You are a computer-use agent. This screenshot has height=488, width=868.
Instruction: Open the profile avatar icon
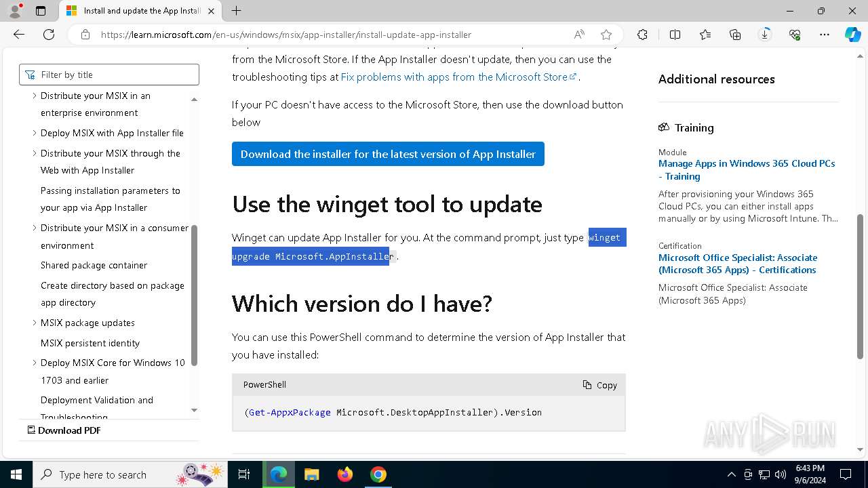coord(14,11)
